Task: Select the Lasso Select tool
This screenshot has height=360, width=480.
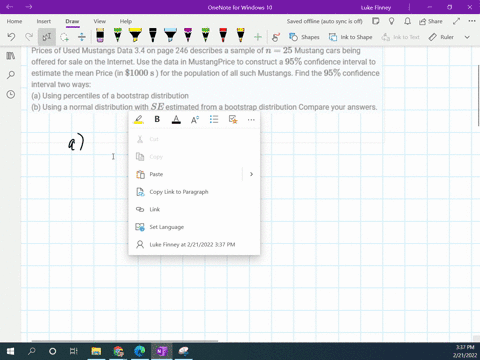Action: point(64,37)
